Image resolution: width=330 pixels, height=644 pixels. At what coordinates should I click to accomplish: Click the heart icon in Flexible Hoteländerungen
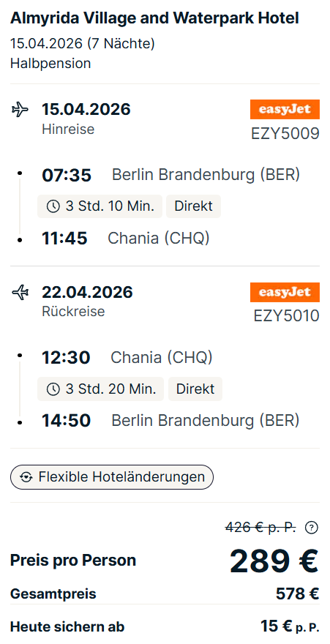pyautogui.click(x=26, y=477)
